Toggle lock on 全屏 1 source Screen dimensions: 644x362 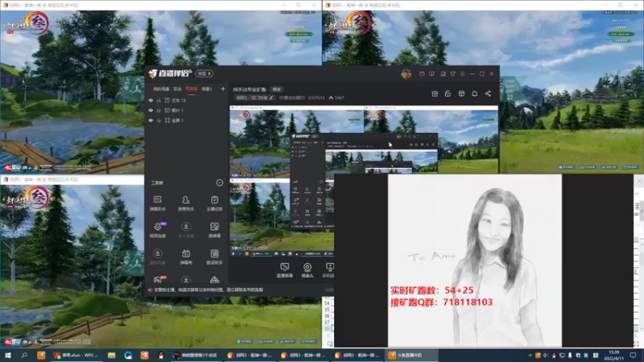coord(159,121)
